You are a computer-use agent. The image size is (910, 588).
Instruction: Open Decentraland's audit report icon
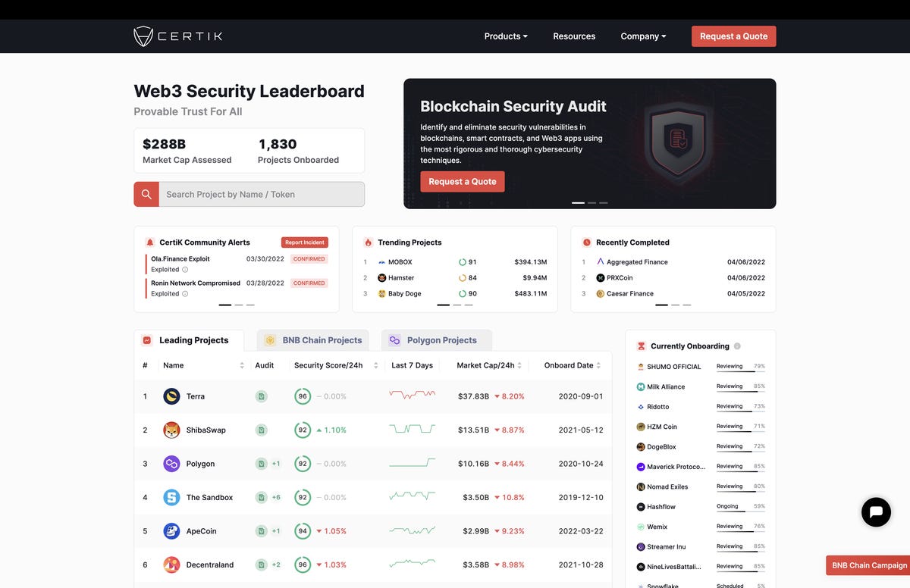point(261,565)
